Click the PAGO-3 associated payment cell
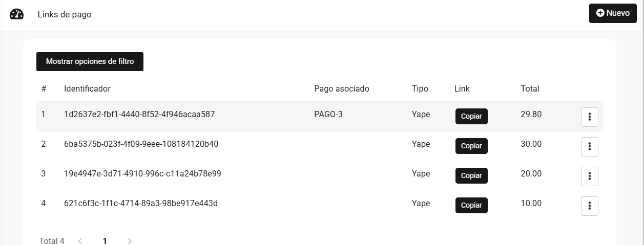Screen dimensions: 644x245 pyautogui.click(x=328, y=115)
